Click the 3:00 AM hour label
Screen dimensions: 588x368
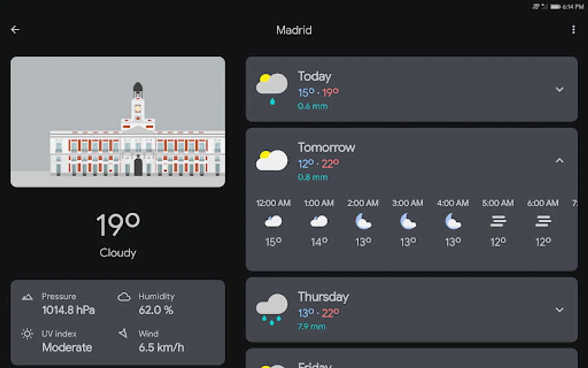[x=408, y=203]
